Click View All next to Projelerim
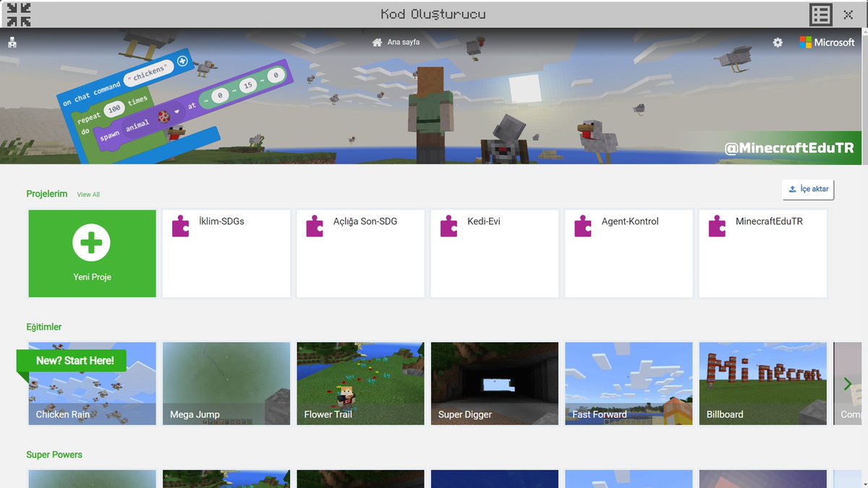This screenshot has width=868, height=488. tap(88, 194)
